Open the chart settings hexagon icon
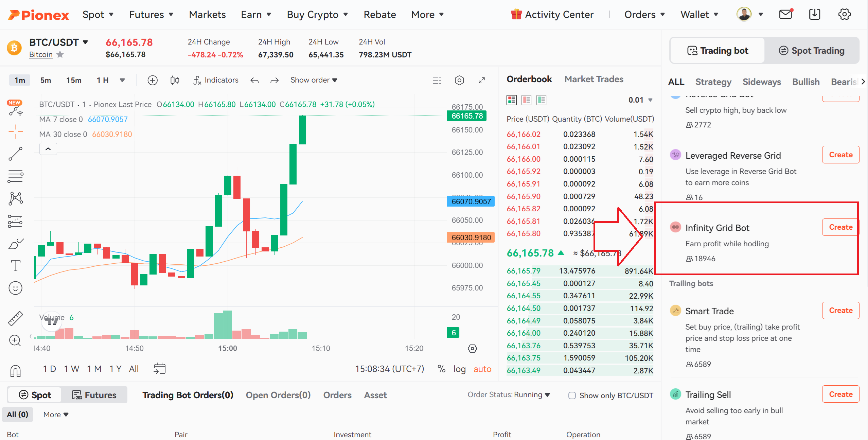The image size is (868, 440). pos(459,80)
